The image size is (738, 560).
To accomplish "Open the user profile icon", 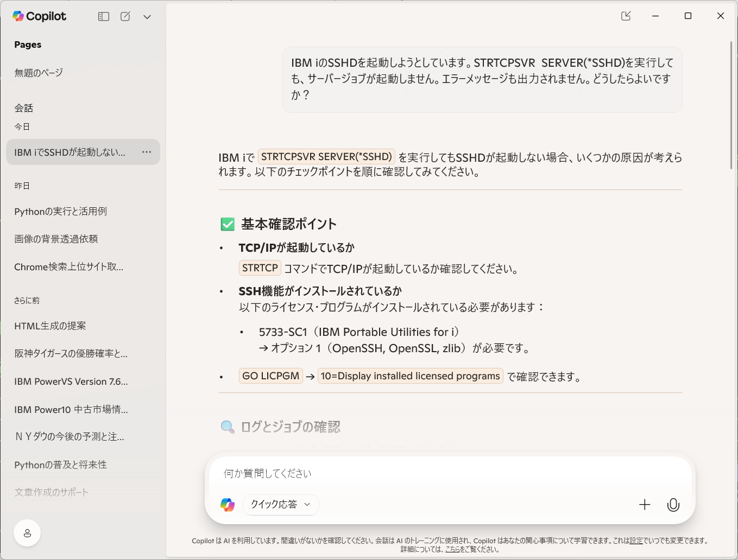I will pyautogui.click(x=27, y=533).
